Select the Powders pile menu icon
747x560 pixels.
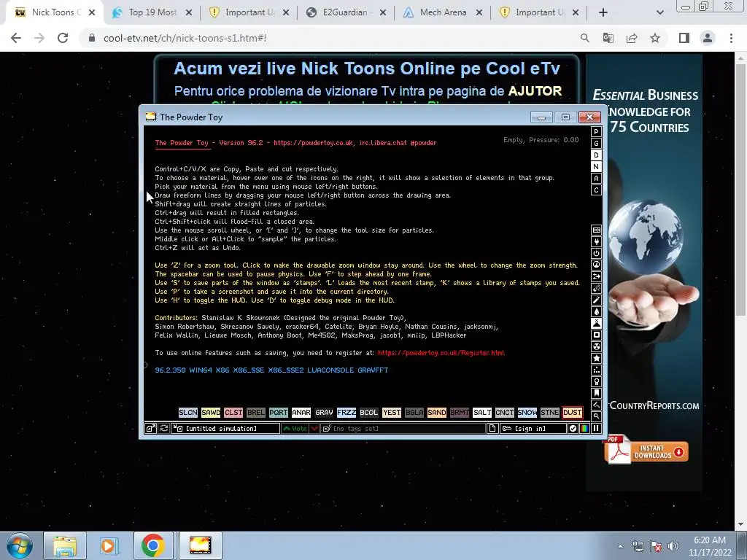point(596,323)
